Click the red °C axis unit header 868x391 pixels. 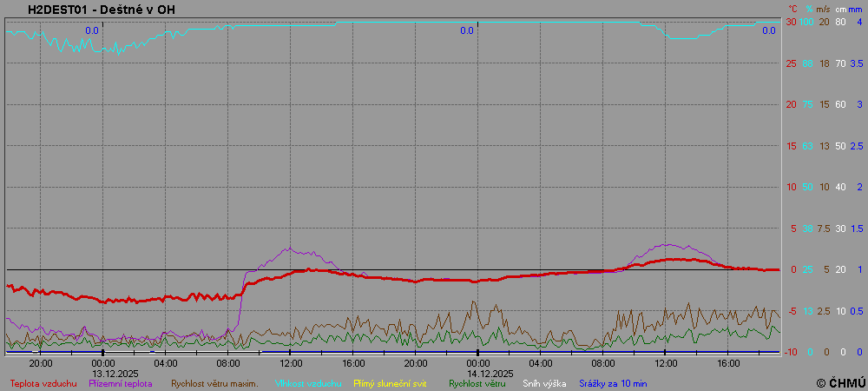tap(792, 10)
